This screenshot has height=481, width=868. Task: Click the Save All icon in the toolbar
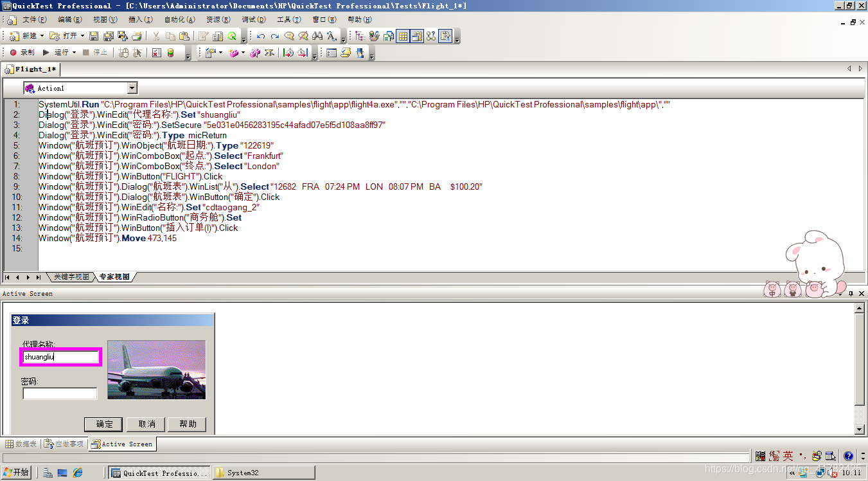click(x=108, y=36)
